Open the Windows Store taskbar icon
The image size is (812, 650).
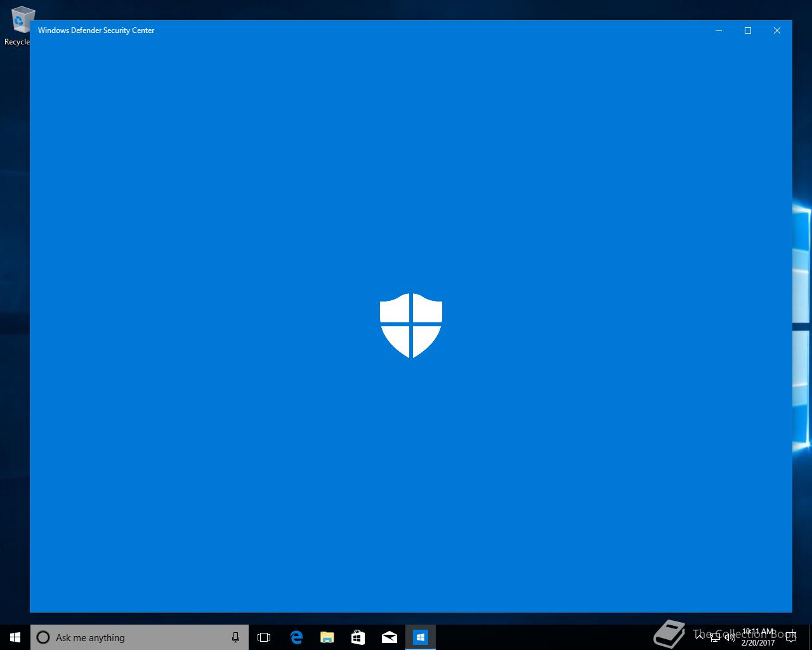(358, 637)
